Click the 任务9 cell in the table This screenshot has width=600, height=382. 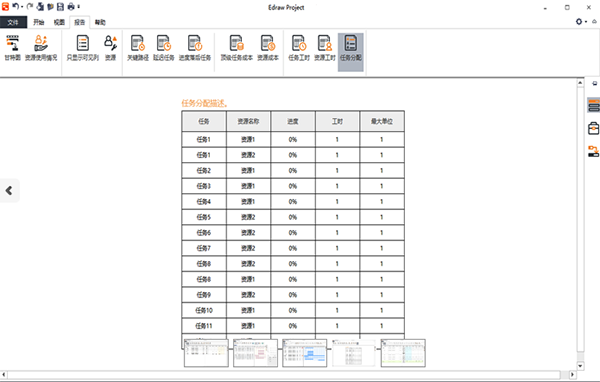(204, 295)
